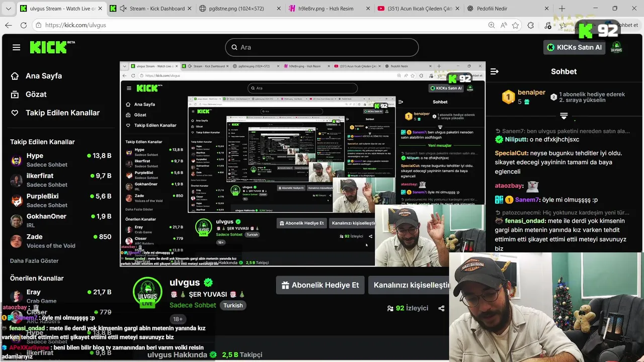
Task: Collapse the chat with the Sohbet arrow icon
Action: (495, 71)
